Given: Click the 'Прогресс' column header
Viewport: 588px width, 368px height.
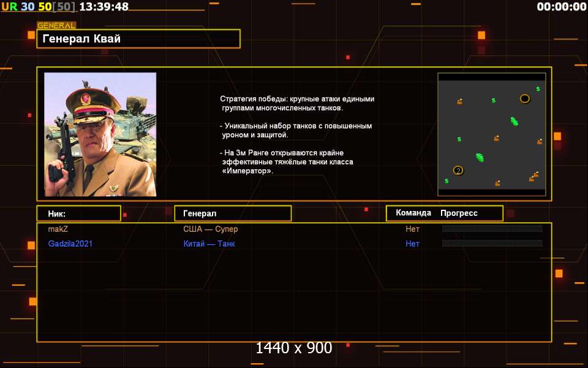Looking at the screenshot, I should 459,213.
